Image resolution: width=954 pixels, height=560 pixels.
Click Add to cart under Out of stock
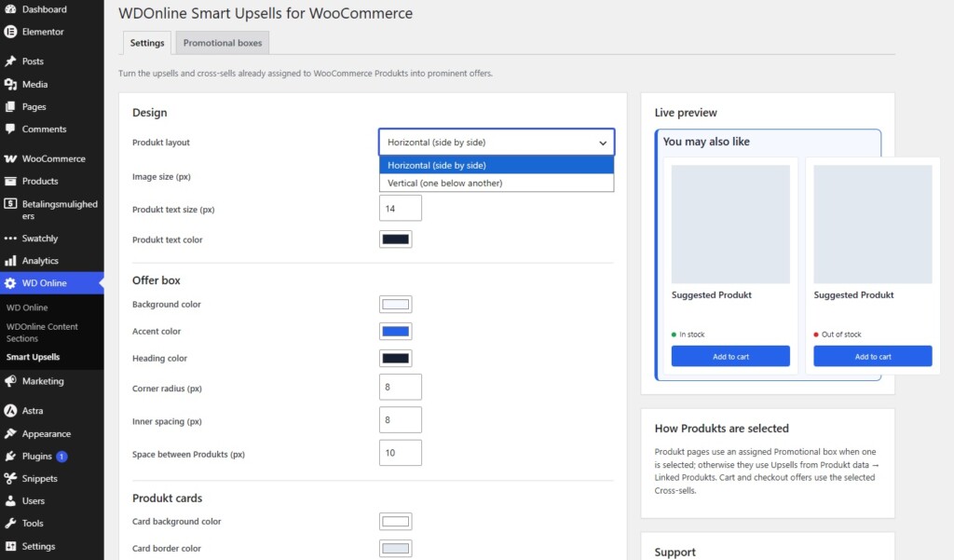click(x=873, y=357)
